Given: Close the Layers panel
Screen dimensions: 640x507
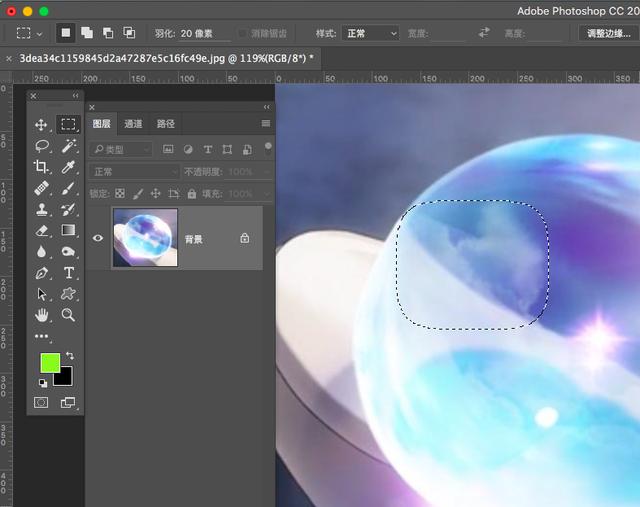Looking at the screenshot, I should coord(92,107).
